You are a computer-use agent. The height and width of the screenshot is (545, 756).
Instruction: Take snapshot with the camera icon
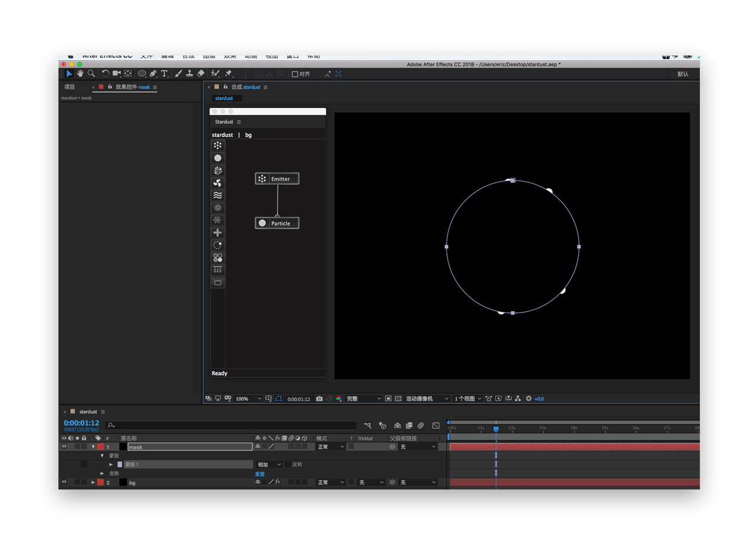320,399
